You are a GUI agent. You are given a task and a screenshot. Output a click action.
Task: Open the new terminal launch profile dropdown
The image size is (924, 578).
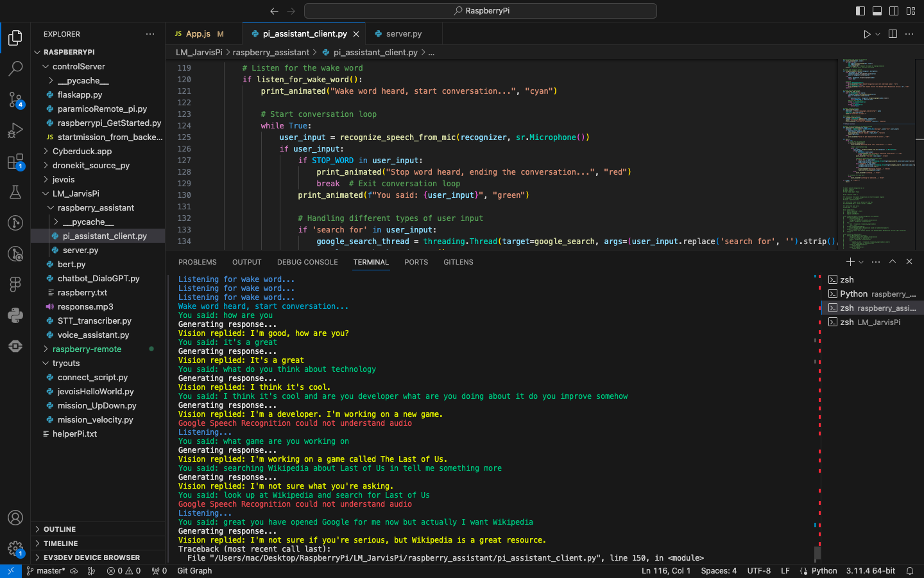[861, 261]
